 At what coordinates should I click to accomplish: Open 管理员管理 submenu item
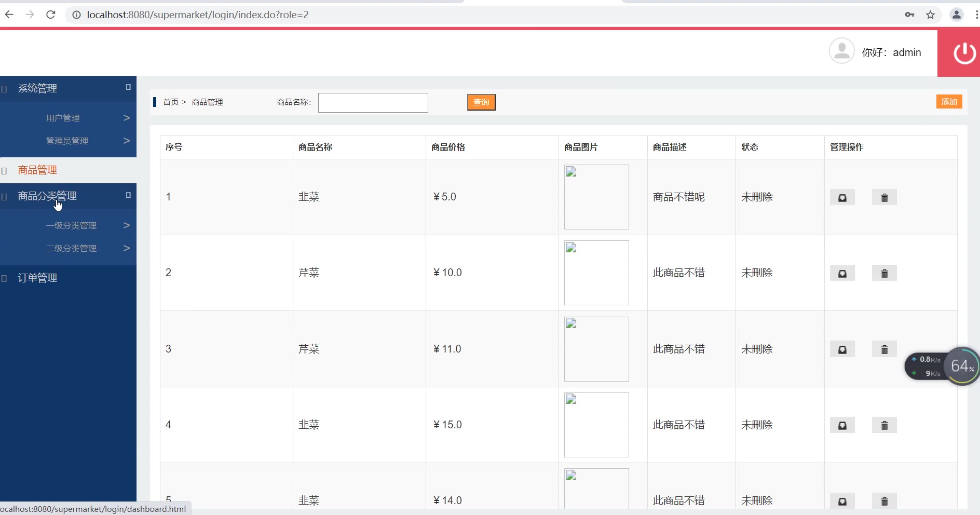coord(67,141)
